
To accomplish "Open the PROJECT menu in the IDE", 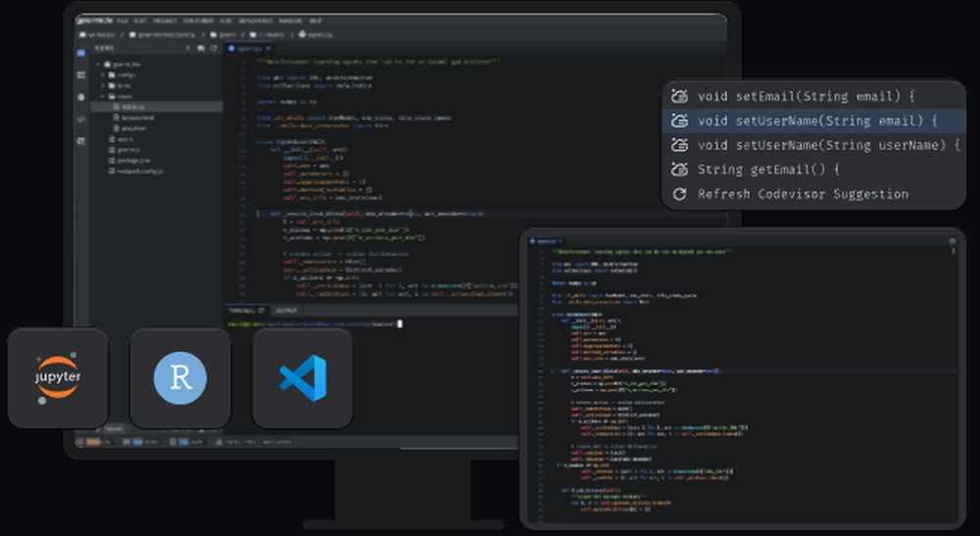I will point(165,21).
